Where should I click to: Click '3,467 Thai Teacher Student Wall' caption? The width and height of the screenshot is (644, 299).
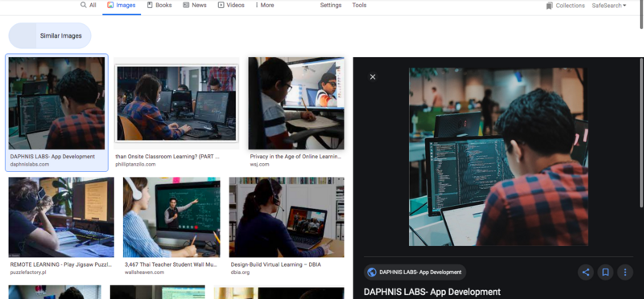click(171, 264)
